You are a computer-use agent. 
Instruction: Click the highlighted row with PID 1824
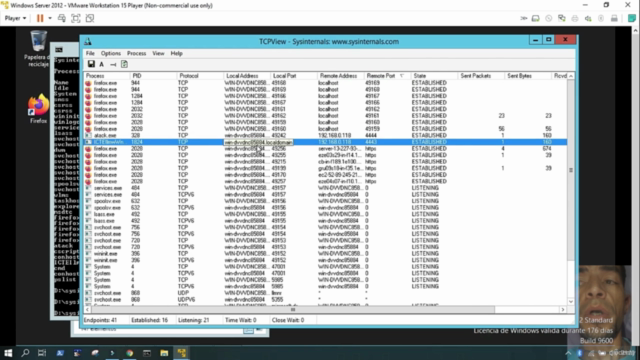pos(325,142)
